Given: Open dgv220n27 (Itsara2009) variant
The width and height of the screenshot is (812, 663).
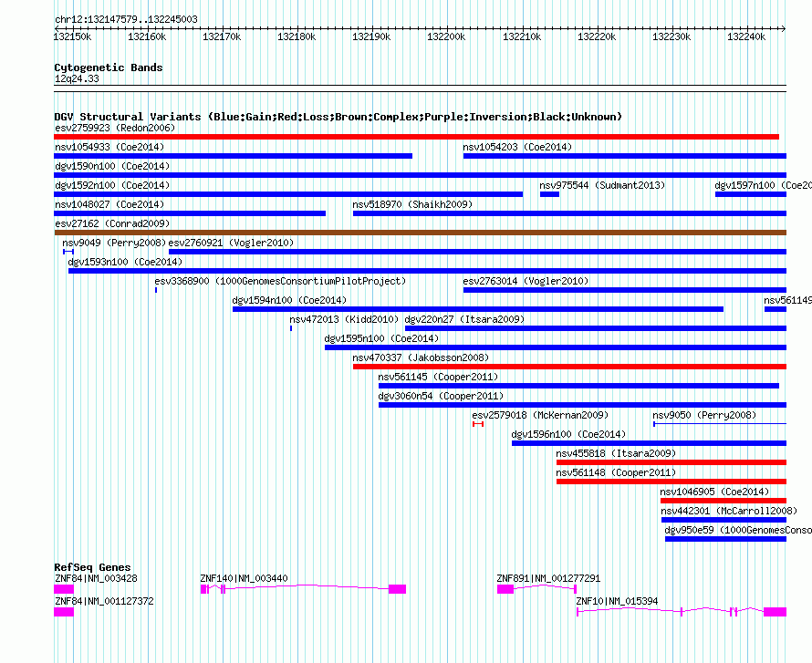Looking at the screenshot, I should (596, 328).
